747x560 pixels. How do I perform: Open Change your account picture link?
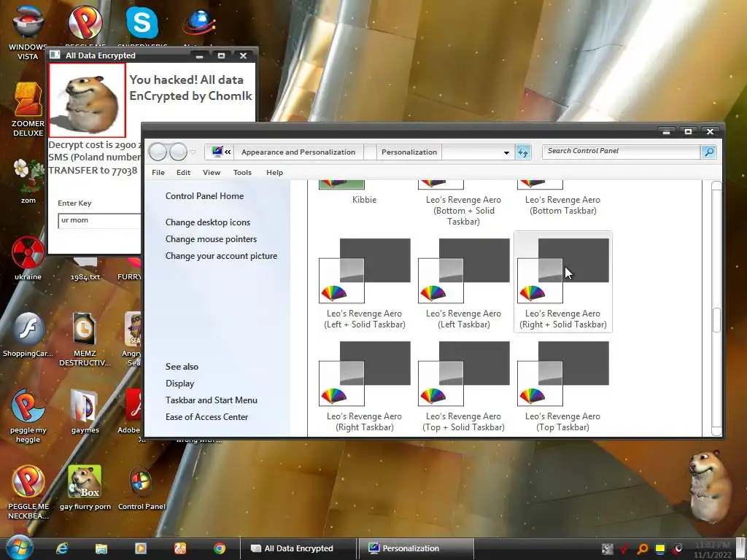221,256
